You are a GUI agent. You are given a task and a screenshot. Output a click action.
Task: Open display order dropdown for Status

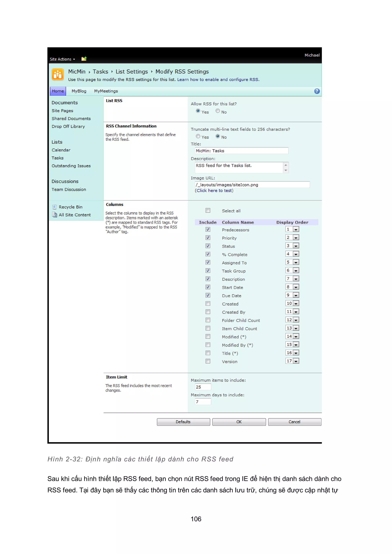coord(292,246)
